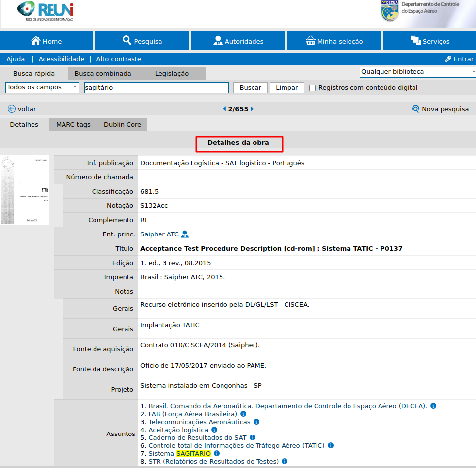
Task: Click the voltar link text
Action: (27, 109)
